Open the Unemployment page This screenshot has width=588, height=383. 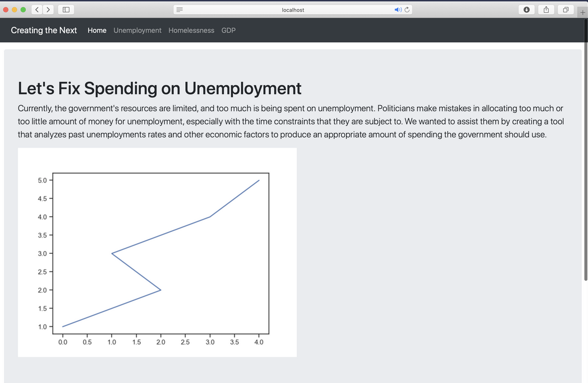point(137,30)
